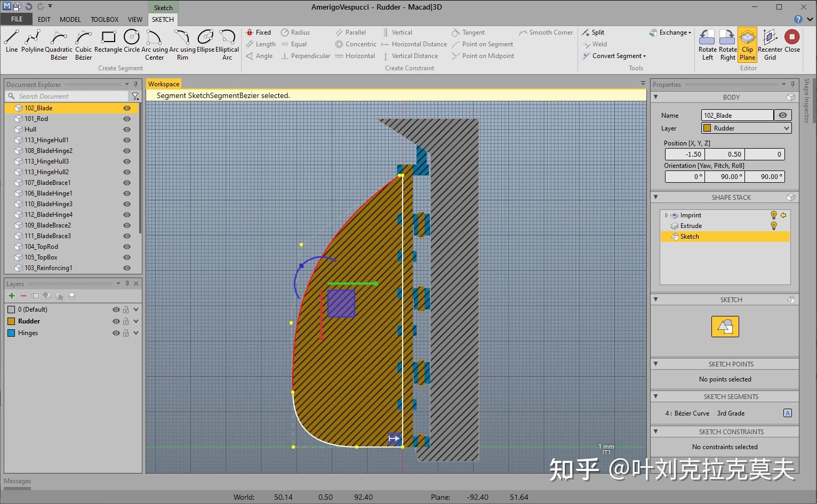Switch to the MODEL ribbon tab
Image resolution: width=817 pixels, height=504 pixels.
pyautogui.click(x=70, y=19)
